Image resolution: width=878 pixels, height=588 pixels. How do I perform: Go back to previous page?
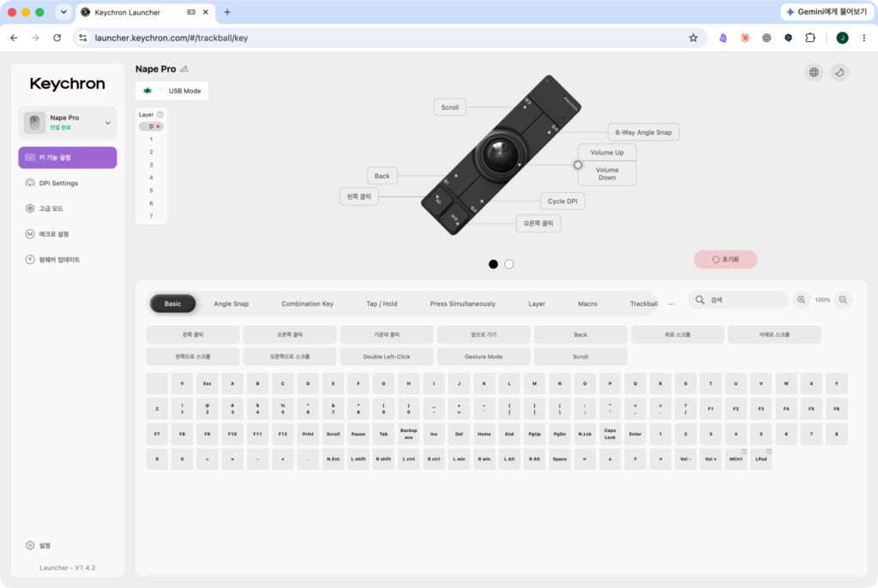point(14,38)
